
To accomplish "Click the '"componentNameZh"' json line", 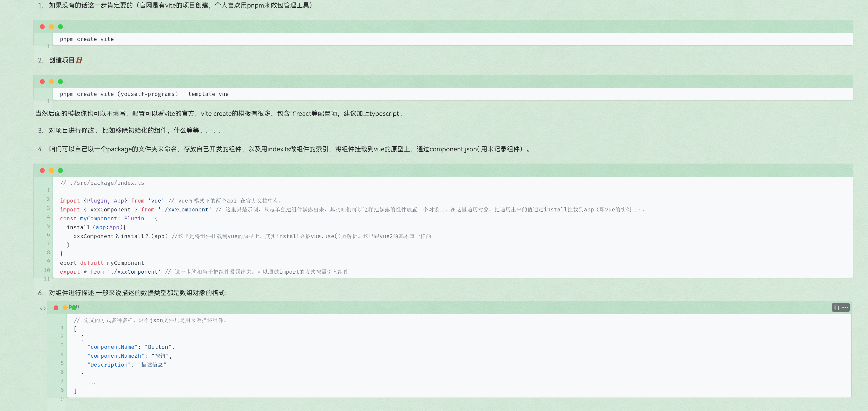I will coord(130,356).
